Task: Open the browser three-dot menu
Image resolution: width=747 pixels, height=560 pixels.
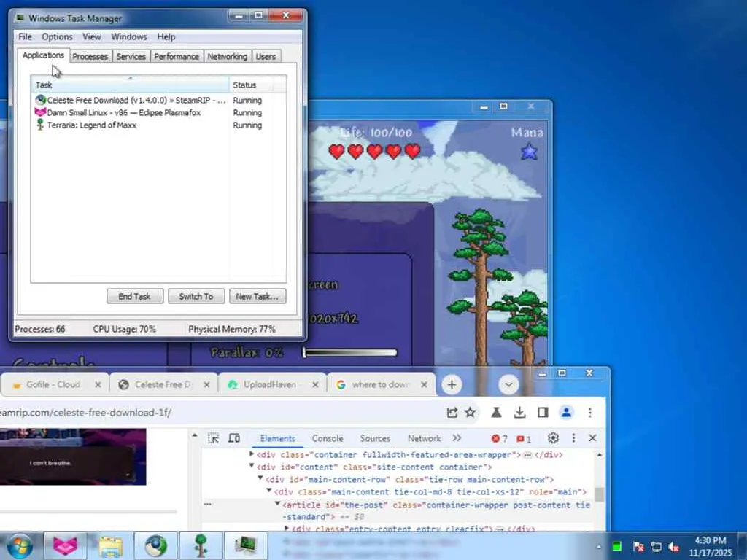Action: point(589,413)
